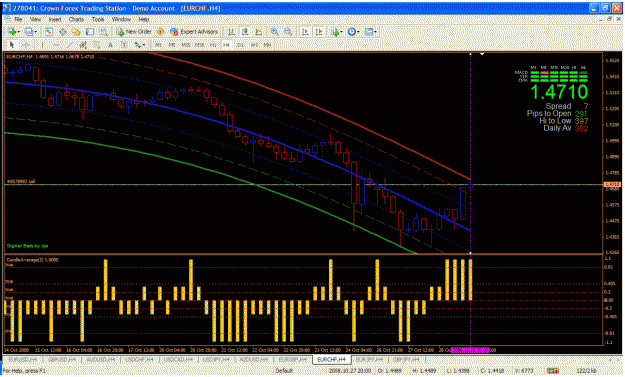Image resolution: width=625 pixels, height=377 pixels.
Task: Draw an equidistant channel
Action: [83, 45]
